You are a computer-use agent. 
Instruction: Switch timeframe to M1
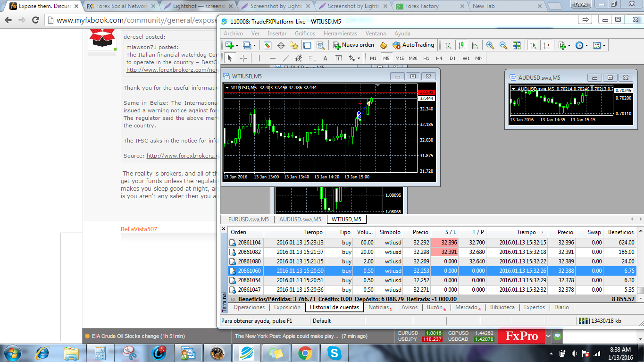[x=373, y=58]
